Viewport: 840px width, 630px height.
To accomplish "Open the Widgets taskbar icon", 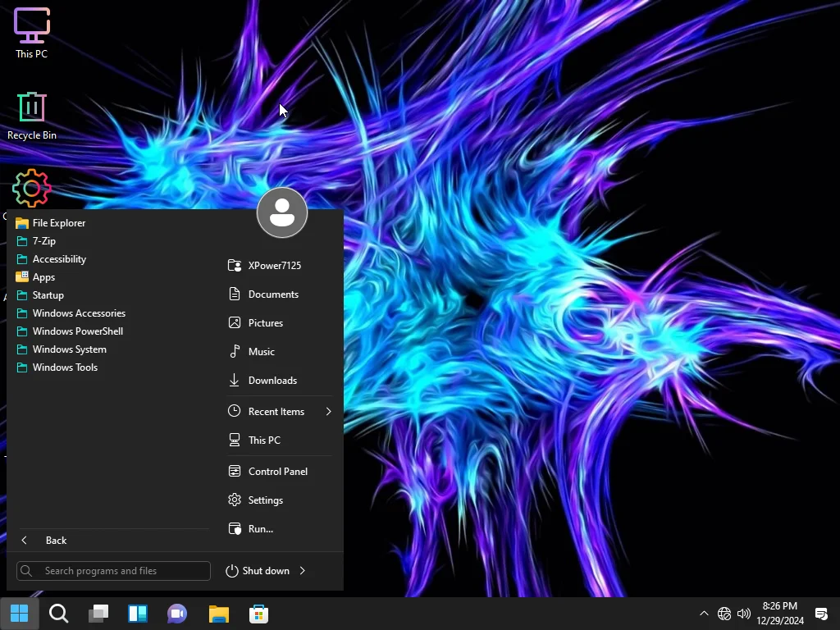I will click(x=138, y=614).
